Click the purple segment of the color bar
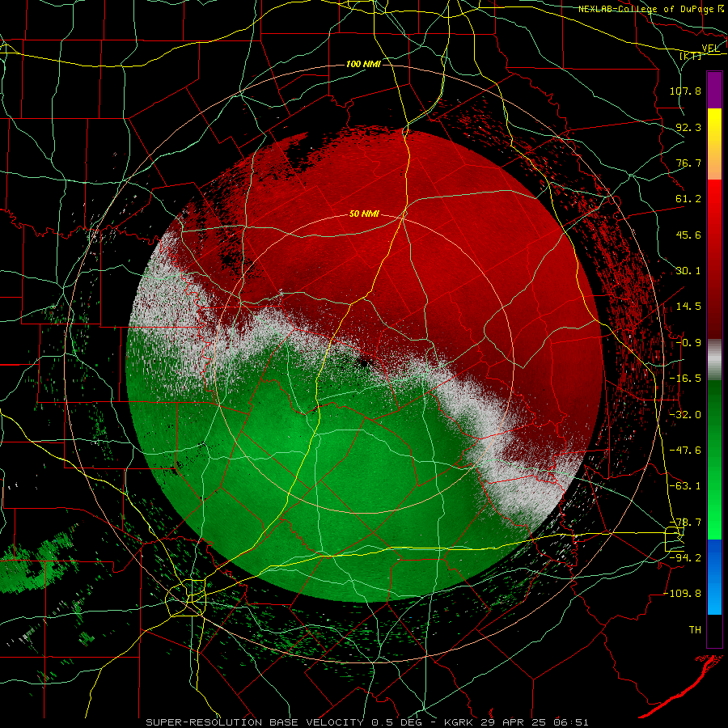Image resolution: width=728 pixels, height=728 pixels. click(714, 91)
